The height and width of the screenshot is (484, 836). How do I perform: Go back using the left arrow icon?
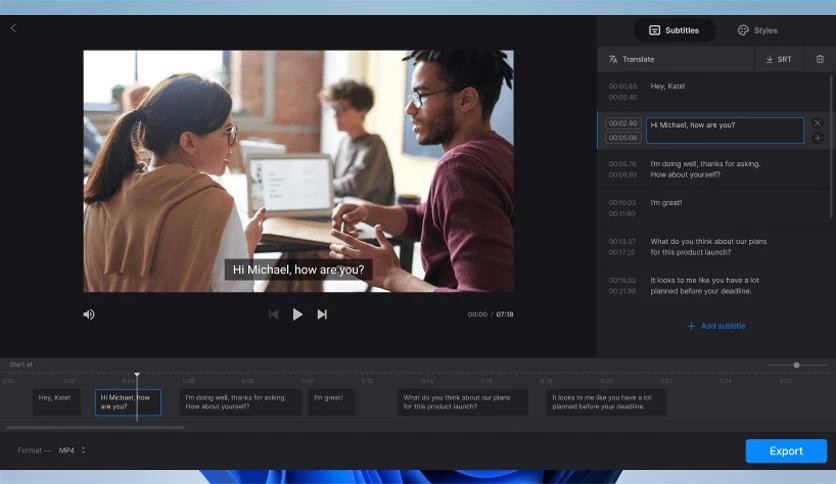pyautogui.click(x=13, y=28)
